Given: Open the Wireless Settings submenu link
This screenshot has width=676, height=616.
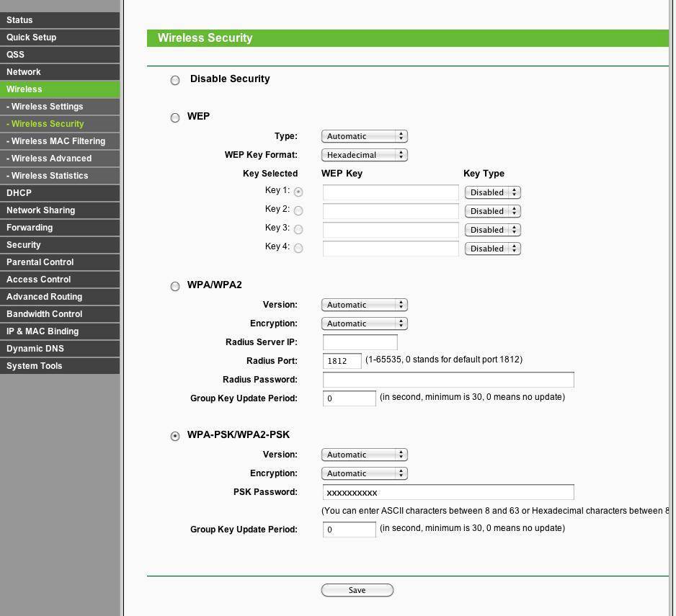Looking at the screenshot, I should tap(60, 107).
